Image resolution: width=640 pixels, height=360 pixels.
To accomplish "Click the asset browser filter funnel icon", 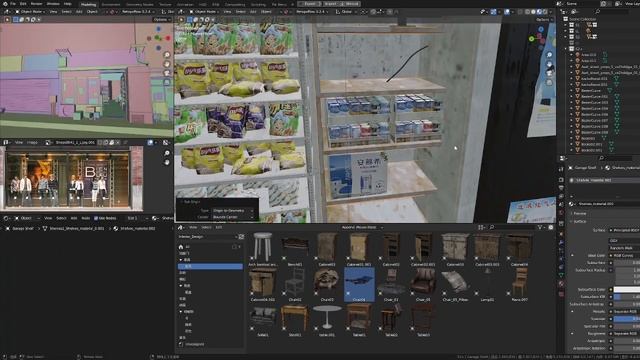I will coord(540,227).
